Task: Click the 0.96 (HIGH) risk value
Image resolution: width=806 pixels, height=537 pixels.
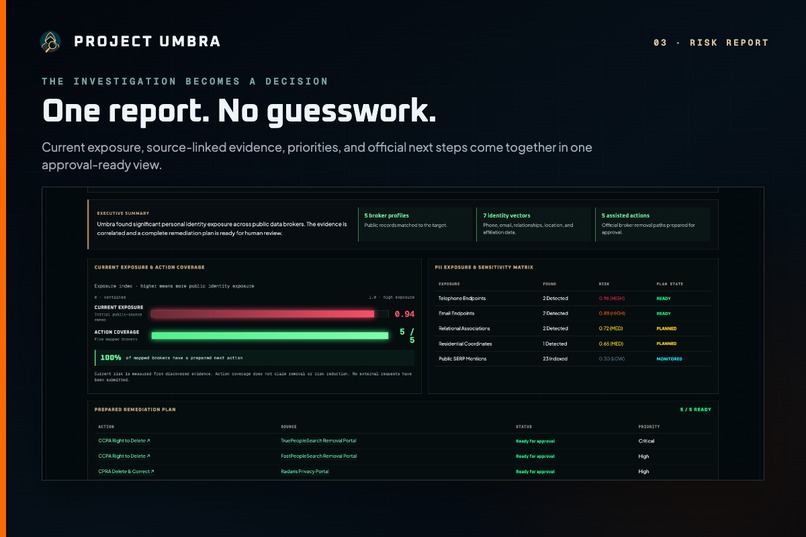Action: 612,299
